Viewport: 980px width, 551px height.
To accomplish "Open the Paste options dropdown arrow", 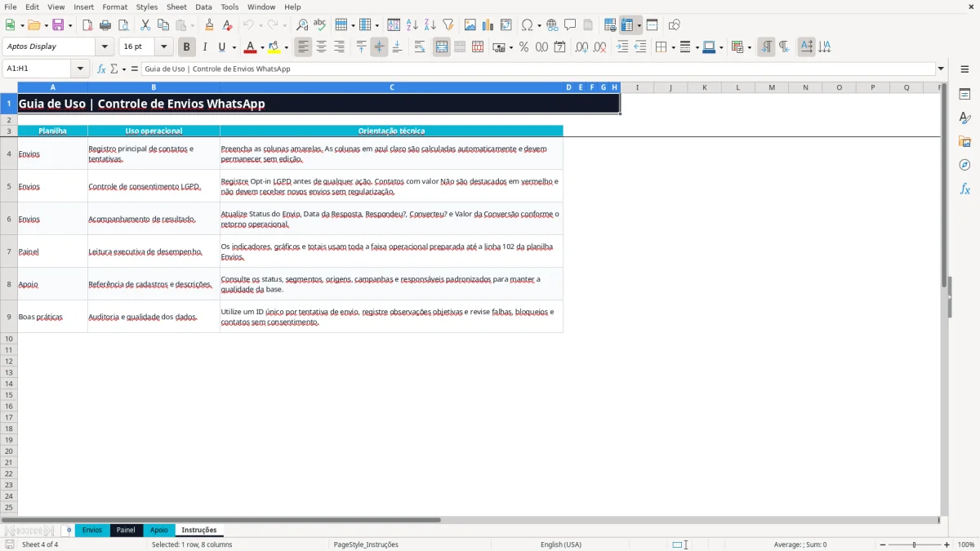I will pos(192,25).
